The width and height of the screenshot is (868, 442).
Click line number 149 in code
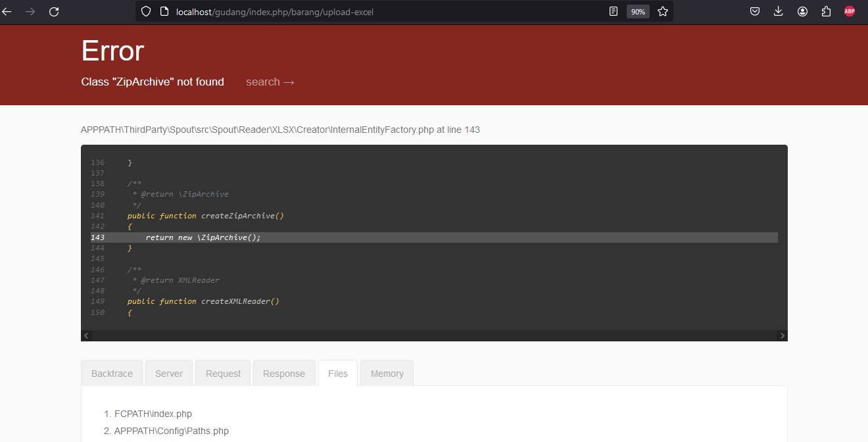pyautogui.click(x=97, y=301)
